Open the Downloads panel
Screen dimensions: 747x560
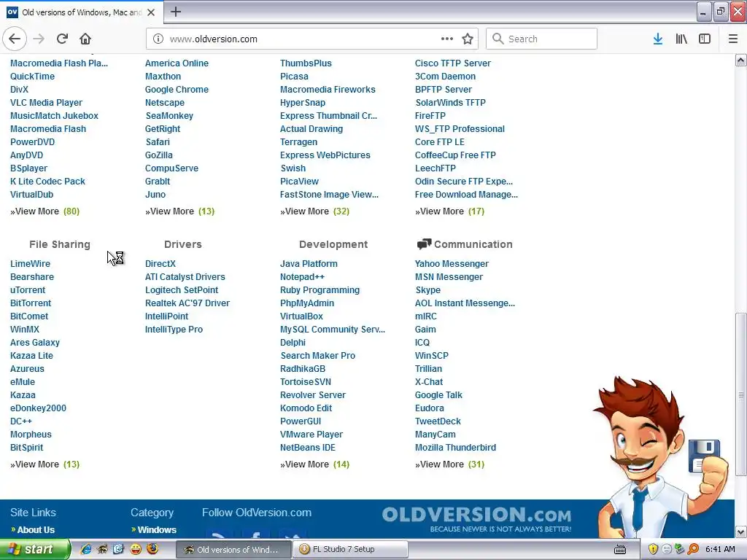point(658,39)
